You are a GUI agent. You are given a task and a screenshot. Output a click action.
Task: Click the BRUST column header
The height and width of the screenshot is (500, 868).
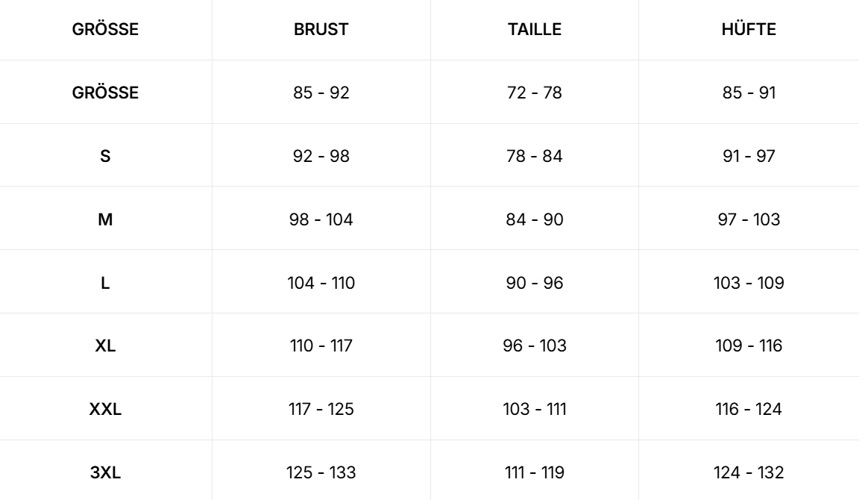point(321,30)
